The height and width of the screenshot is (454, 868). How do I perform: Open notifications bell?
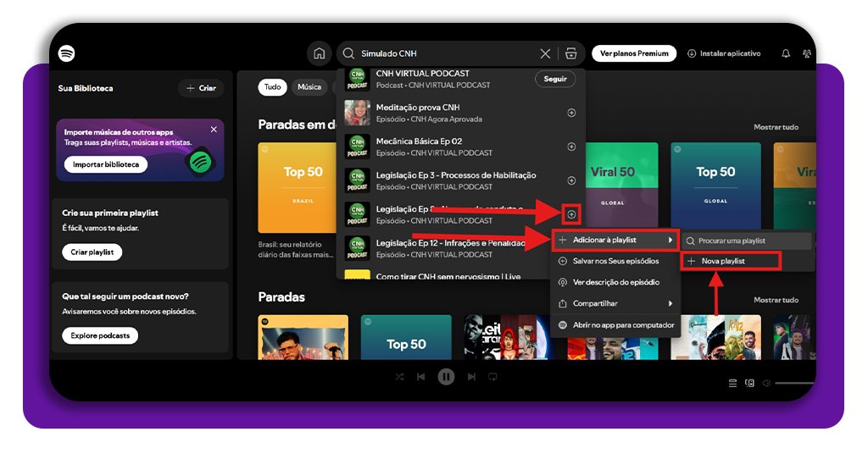786,53
